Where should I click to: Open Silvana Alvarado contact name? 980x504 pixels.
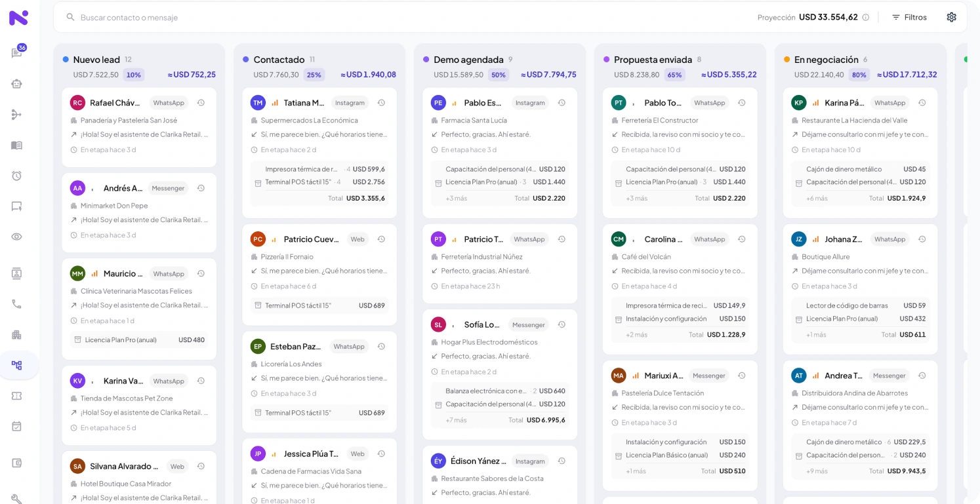124,467
